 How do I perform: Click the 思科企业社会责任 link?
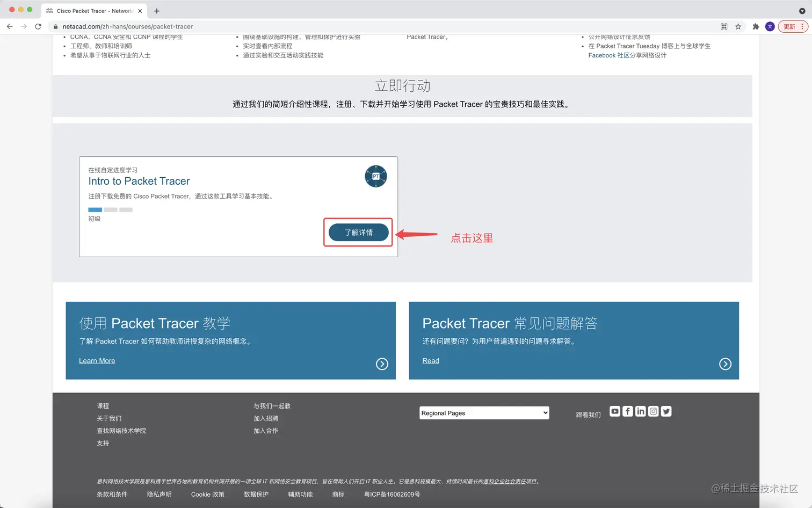[x=505, y=482]
